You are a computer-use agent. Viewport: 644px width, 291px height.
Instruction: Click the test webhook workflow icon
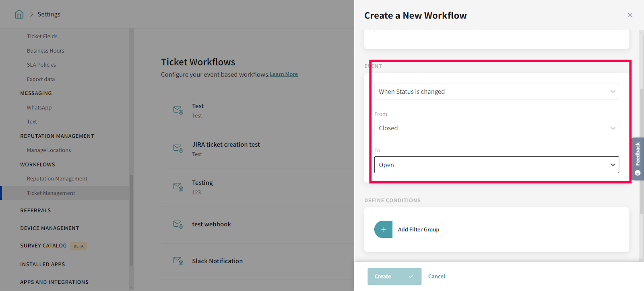[x=178, y=224]
